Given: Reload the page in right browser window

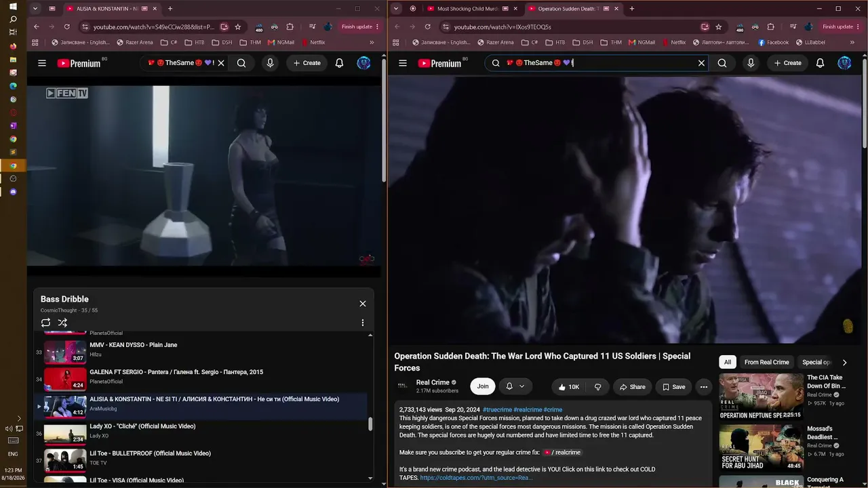Looking at the screenshot, I should [427, 27].
